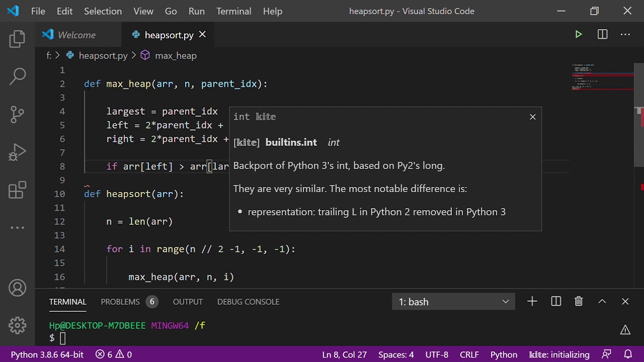Click 'n = len(arr)' code line
This screenshot has height=362, width=644.
coord(139,222)
